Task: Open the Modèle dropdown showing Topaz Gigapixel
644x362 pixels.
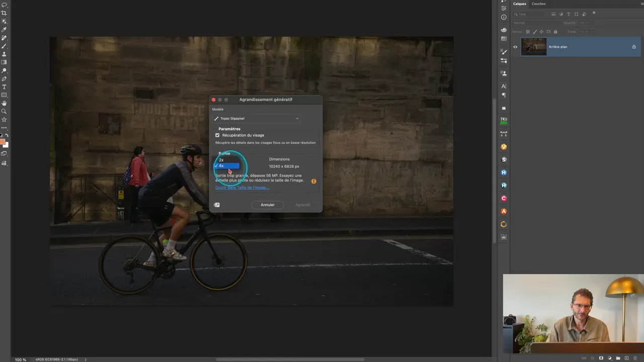Action: [x=257, y=119]
